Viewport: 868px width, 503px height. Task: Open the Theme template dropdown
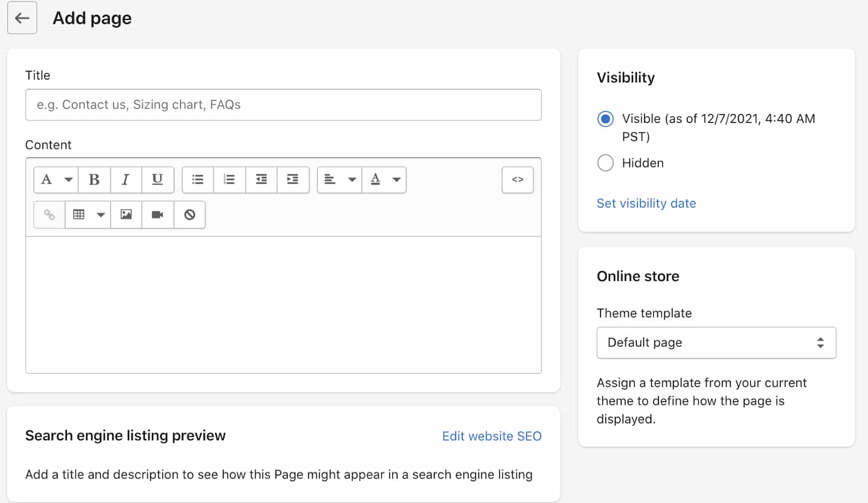click(x=716, y=343)
